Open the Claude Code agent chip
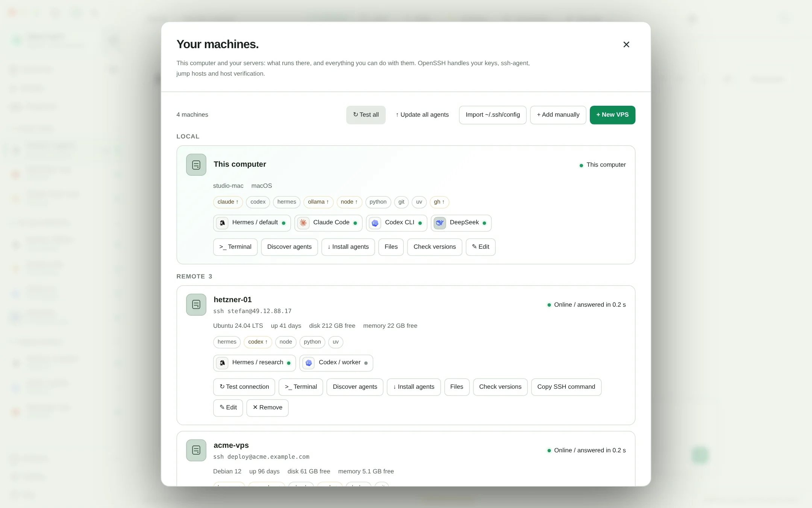The image size is (812, 508). 328,223
